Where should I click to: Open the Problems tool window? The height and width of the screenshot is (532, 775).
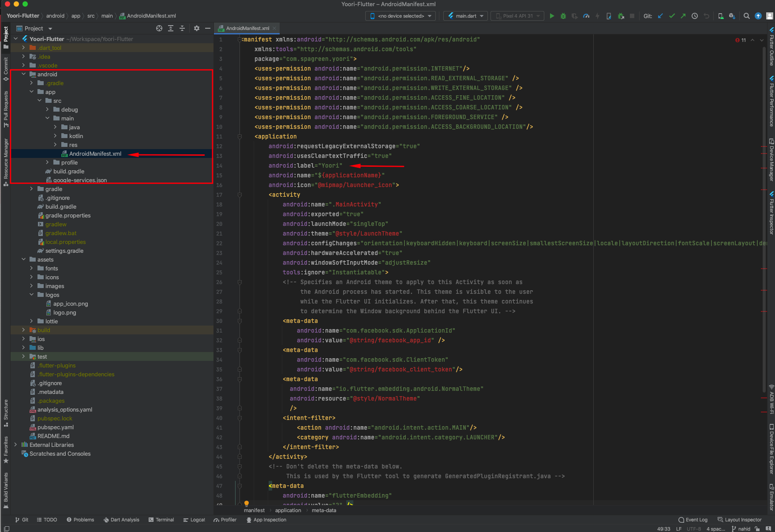pos(80,520)
